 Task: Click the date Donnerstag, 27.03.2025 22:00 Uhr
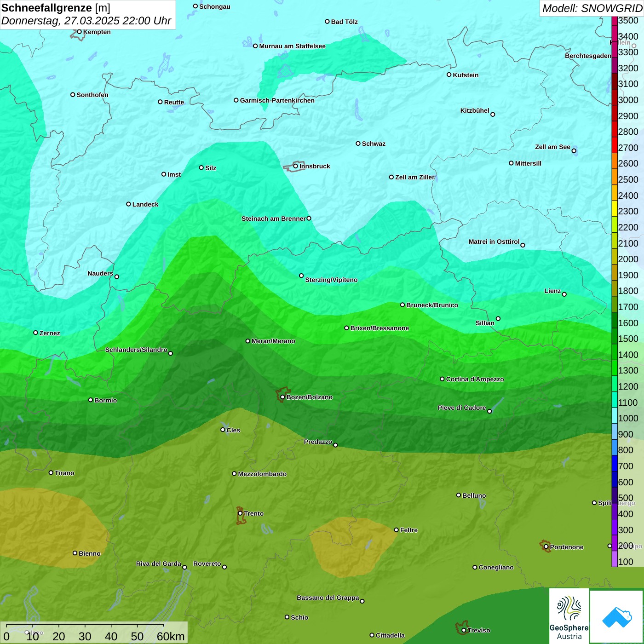[x=86, y=21]
